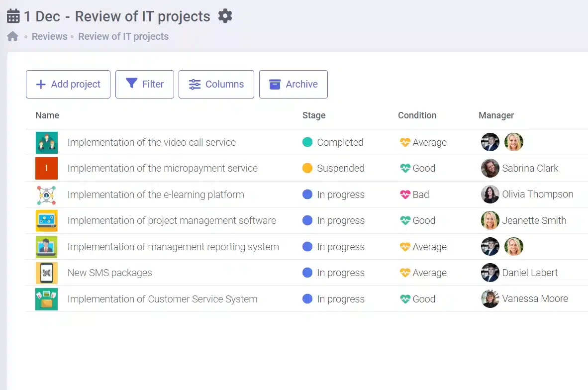Screen dimensions: 588x390
Task: Open Implementation of Customer Service System
Action: 162,299
